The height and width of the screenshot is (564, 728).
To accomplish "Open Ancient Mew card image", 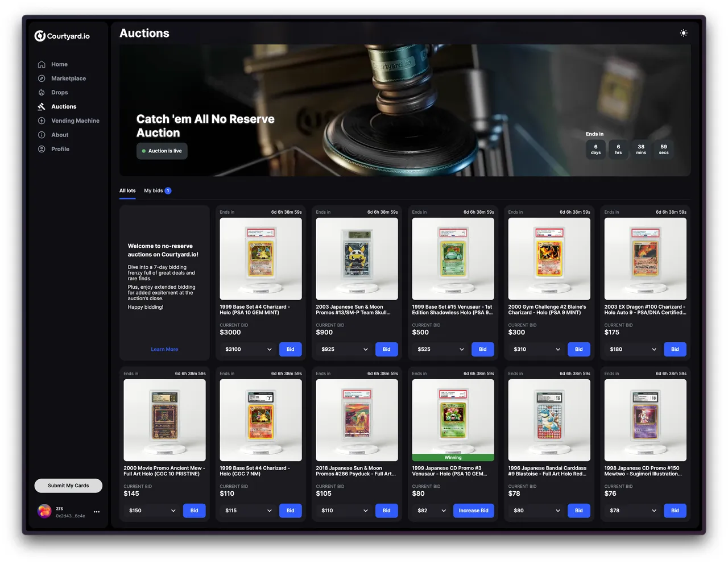I will pyautogui.click(x=165, y=420).
